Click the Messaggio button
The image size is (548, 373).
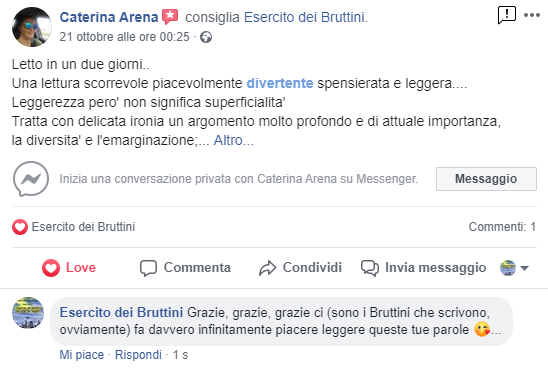point(486,179)
